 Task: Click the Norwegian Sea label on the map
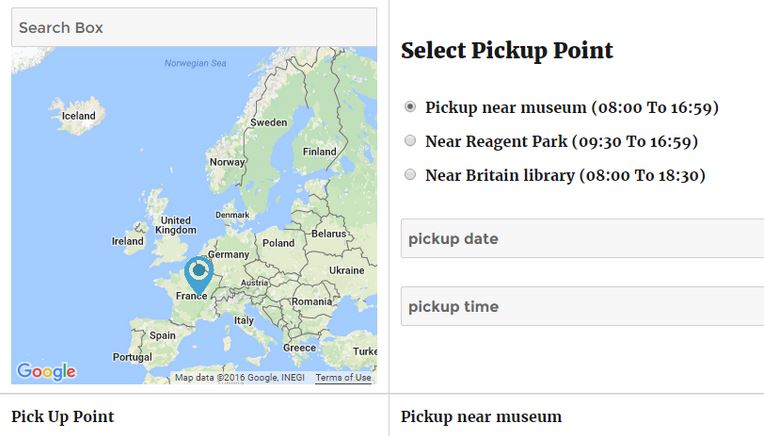pos(195,63)
